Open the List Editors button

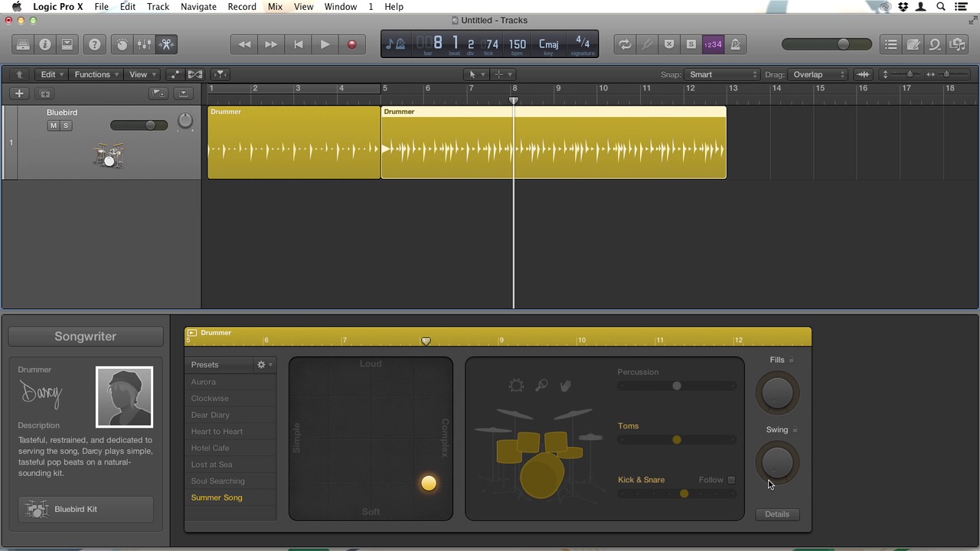pos(891,44)
